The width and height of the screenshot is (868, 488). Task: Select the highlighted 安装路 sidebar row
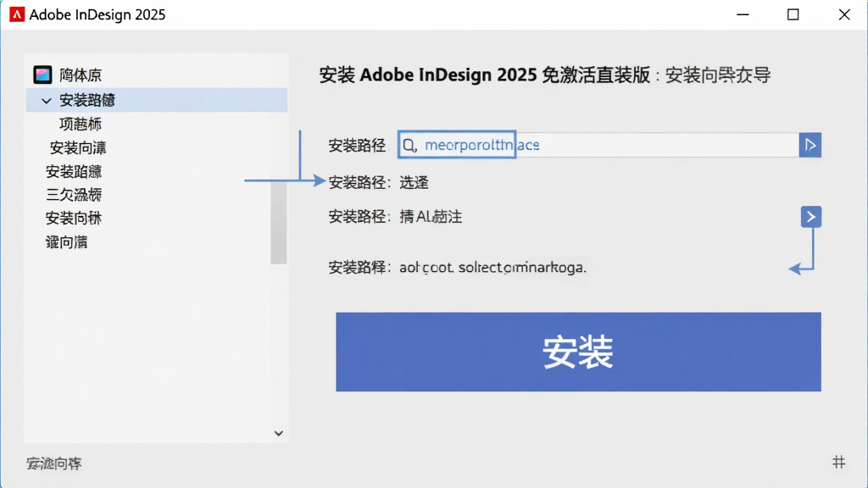157,100
